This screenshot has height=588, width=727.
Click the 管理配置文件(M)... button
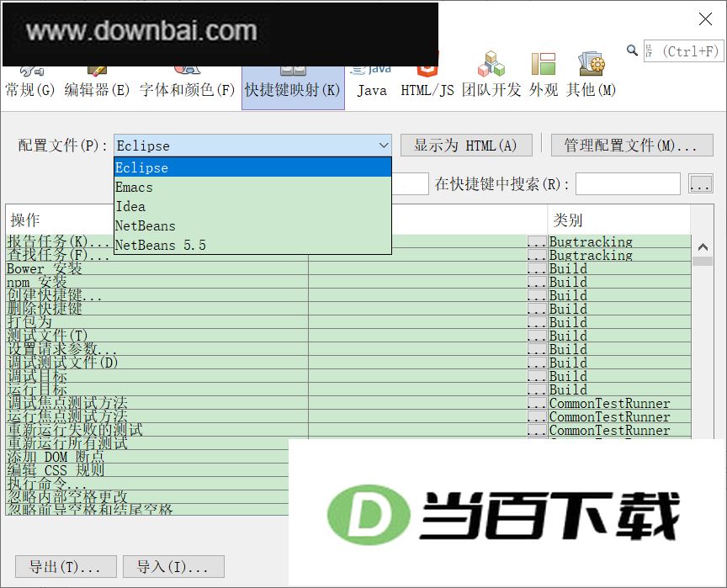[632, 146]
